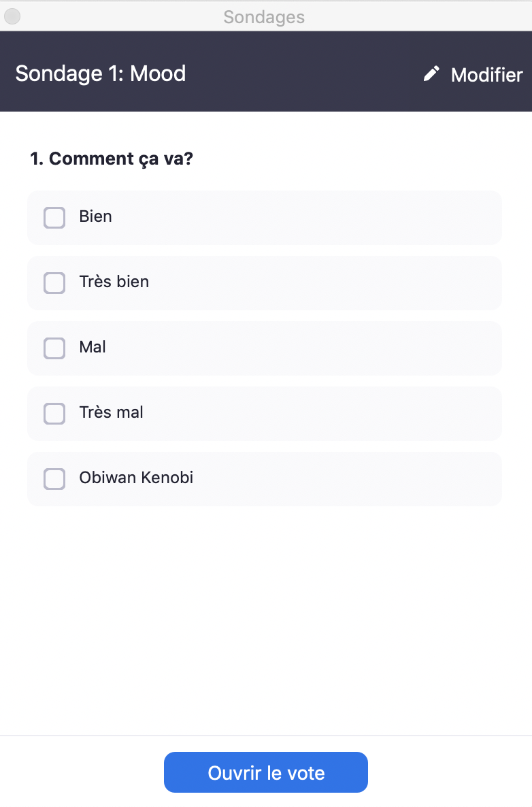Viewport: 532px width, 807px height.
Task: Click the Modifier link text
Action: click(x=486, y=75)
